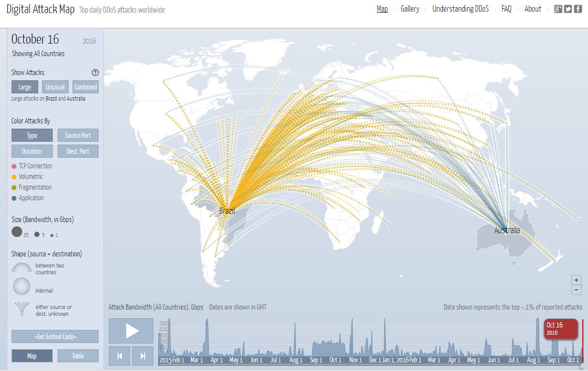Click the 1 Gbps size legend dot

[x=52, y=235]
